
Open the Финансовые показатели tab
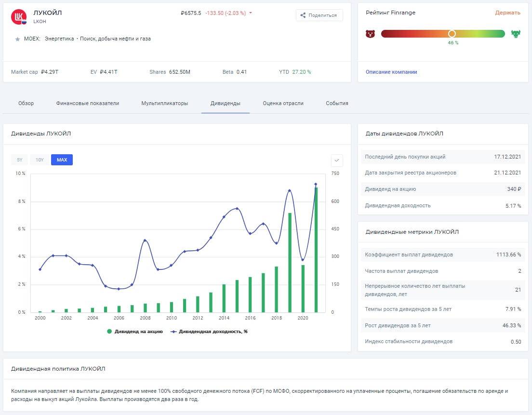point(87,103)
